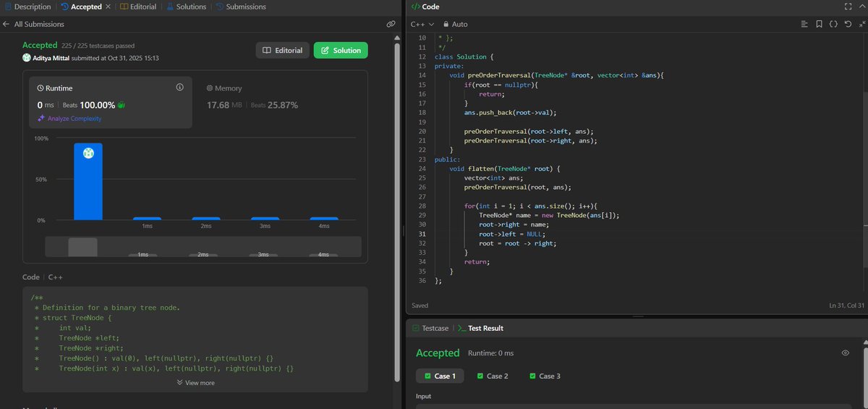
Task: Reset code with the undo arrow icon
Action: 848,24
